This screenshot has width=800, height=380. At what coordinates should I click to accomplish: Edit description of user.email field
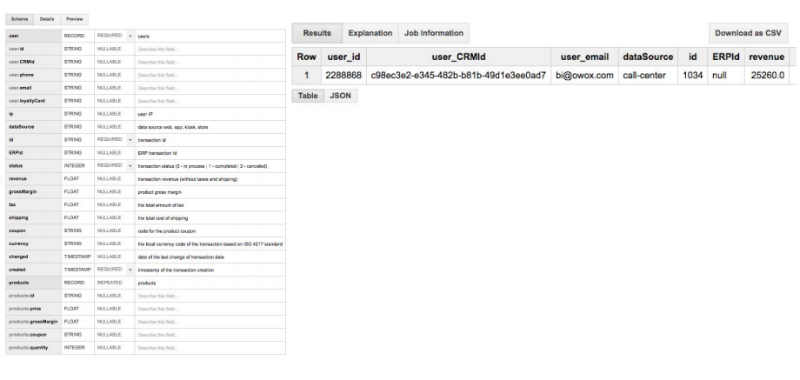tap(210, 88)
